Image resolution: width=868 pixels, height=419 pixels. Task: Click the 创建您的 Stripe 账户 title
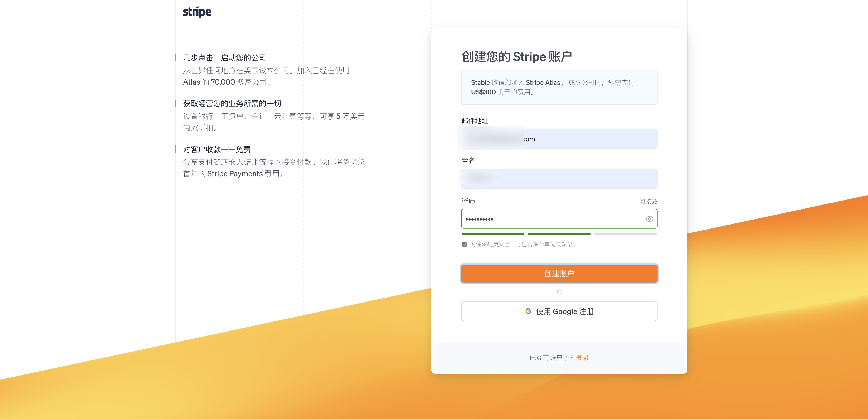(x=516, y=57)
